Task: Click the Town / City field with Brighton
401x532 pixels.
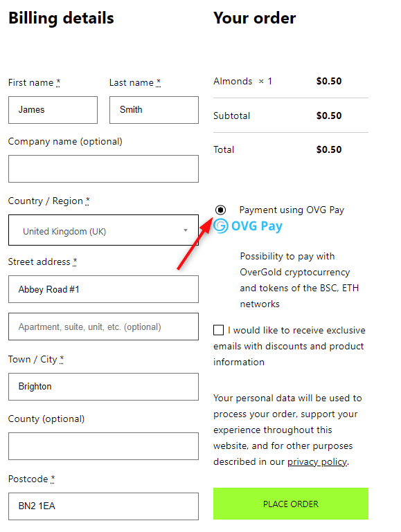Action: (104, 387)
